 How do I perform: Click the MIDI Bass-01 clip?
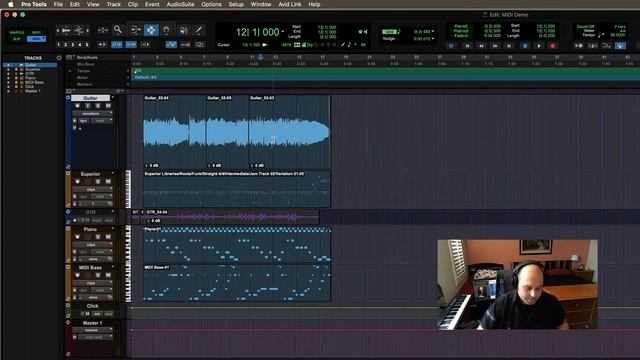(x=237, y=283)
